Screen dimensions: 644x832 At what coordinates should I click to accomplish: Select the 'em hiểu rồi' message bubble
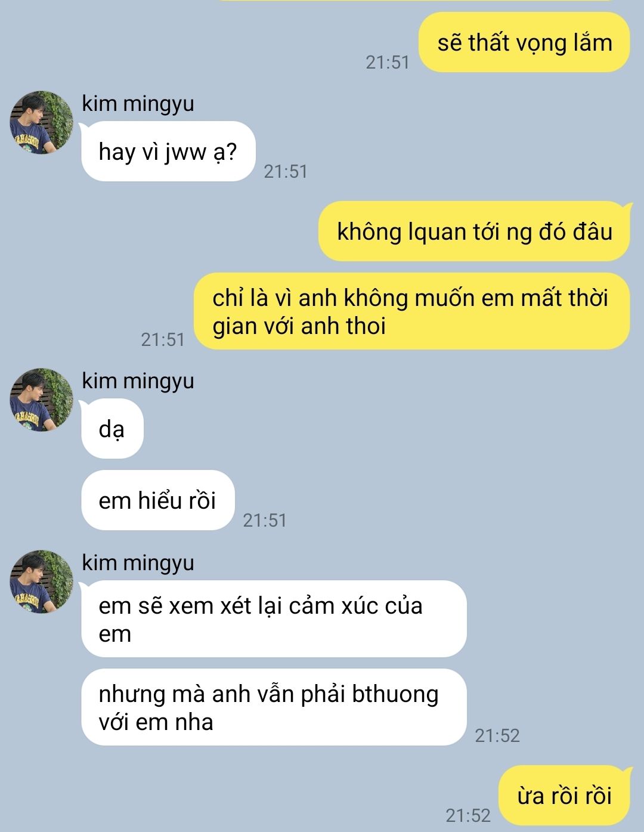pos(158,500)
